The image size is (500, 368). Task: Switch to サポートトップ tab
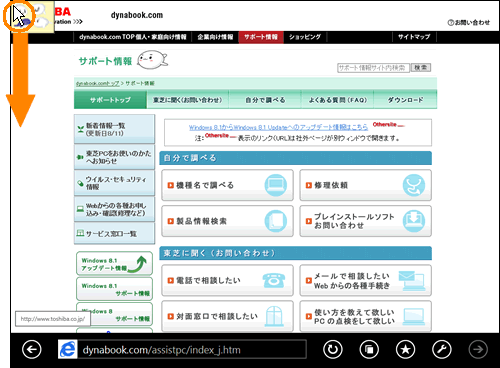pyautogui.click(x=110, y=100)
